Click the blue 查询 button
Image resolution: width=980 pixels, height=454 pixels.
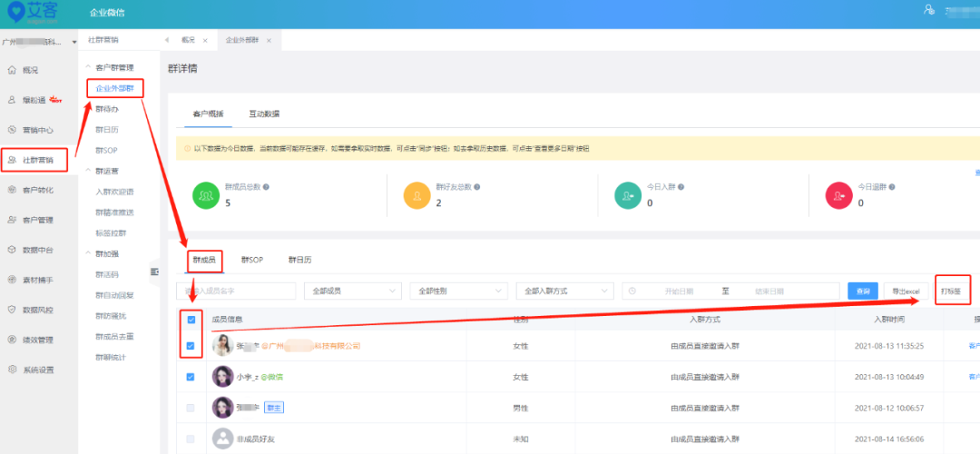[x=862, y=291]
